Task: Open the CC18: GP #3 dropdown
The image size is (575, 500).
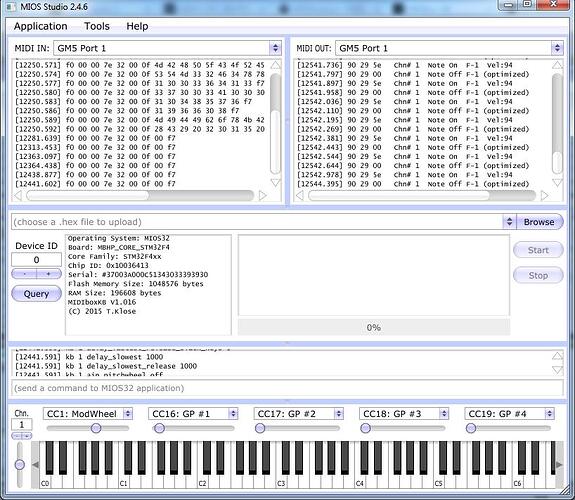Action: (444, 414)
